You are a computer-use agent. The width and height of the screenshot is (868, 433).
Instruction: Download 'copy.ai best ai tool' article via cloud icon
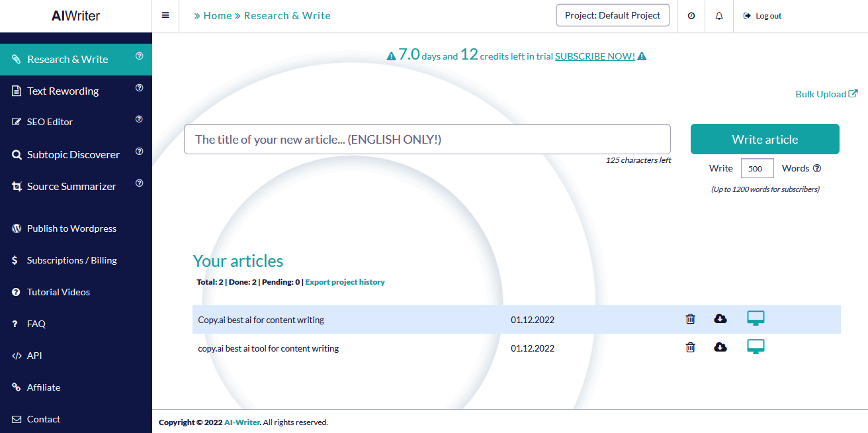pyautogui.click(x=720, y=347)
